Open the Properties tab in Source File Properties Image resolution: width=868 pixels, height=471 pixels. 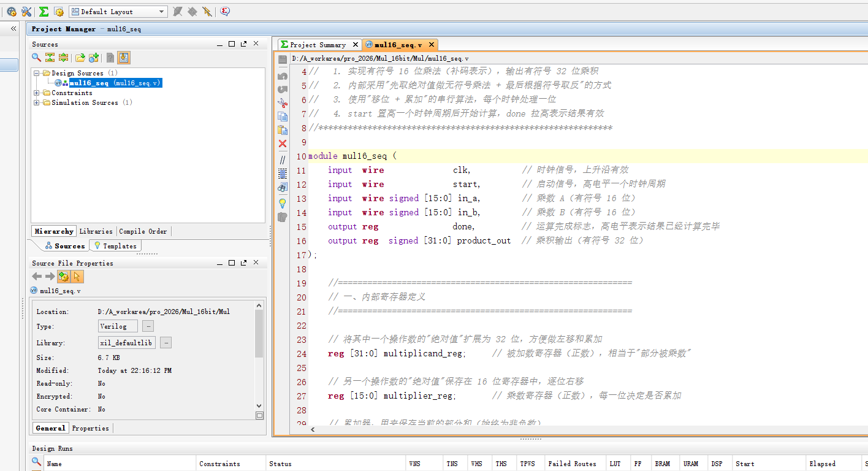(x=90, y=428)
